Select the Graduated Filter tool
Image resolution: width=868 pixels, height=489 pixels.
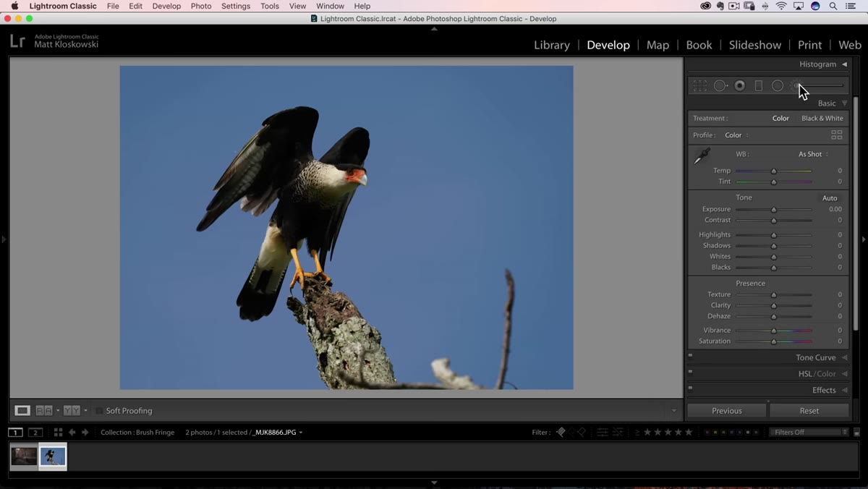[x=758, y=85]
